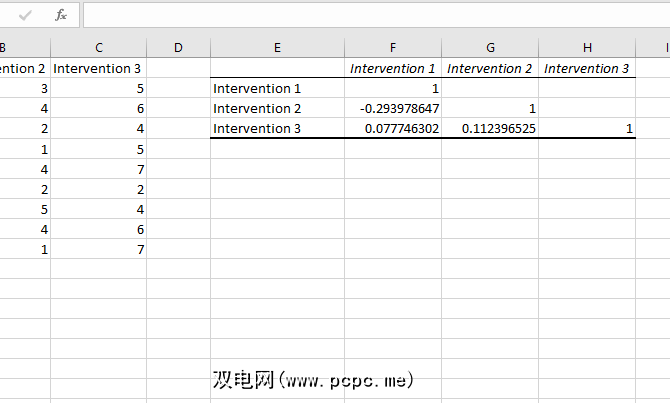The height and width of the screenshot is (403, 670).
Task: Click inside the formula bar input
Action: 370,15
